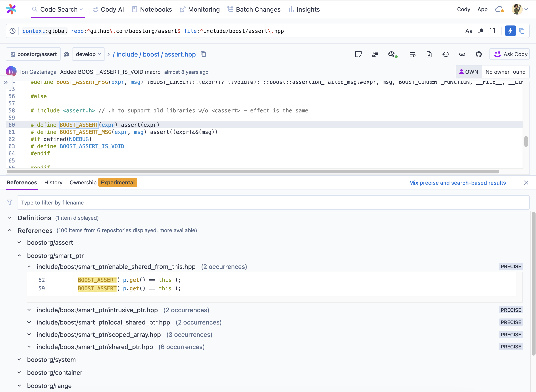Copy the assert.hpp file path

click(204, 54)
